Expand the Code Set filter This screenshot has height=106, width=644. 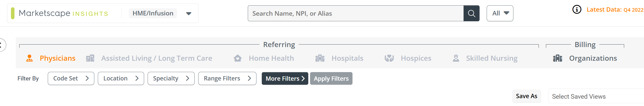click(71, 78)
